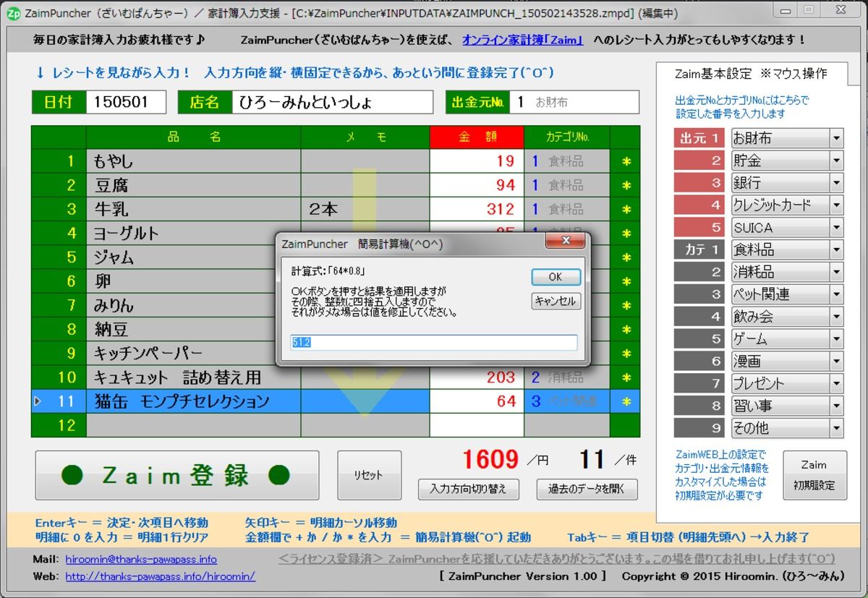Click the 店名 field ひろーみんといっしょ
Screen dimensions: 868x598
pyautogui.click(x=332, y=102)
